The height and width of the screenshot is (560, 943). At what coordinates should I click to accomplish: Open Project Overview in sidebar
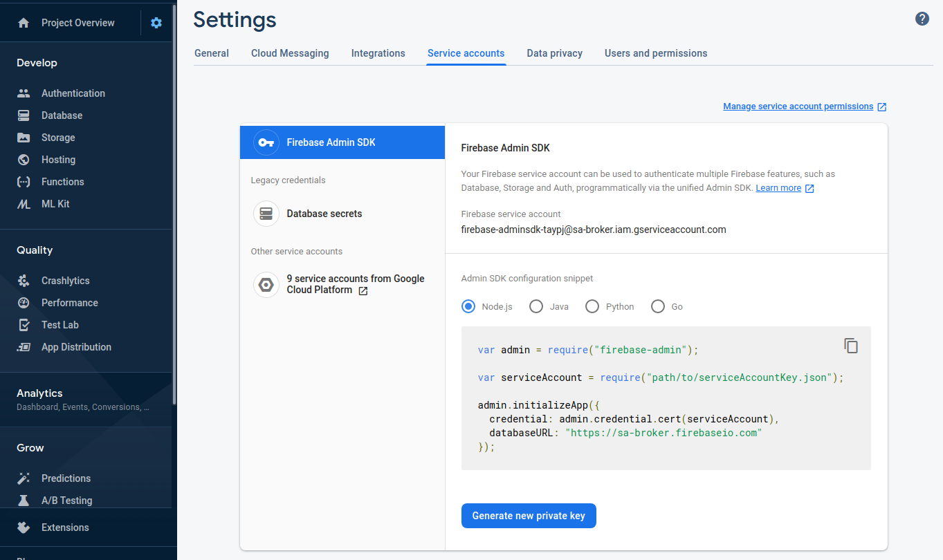coord(78,23)
